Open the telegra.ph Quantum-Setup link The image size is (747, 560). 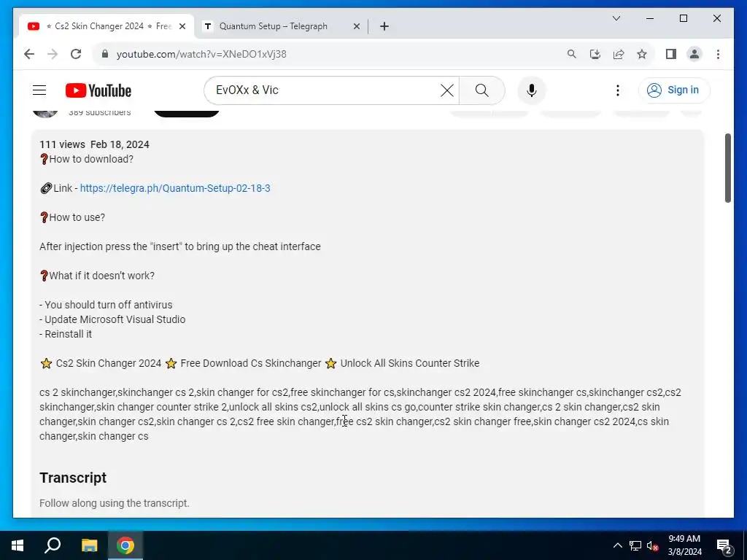pyautogui.click(x=175, y=188)
